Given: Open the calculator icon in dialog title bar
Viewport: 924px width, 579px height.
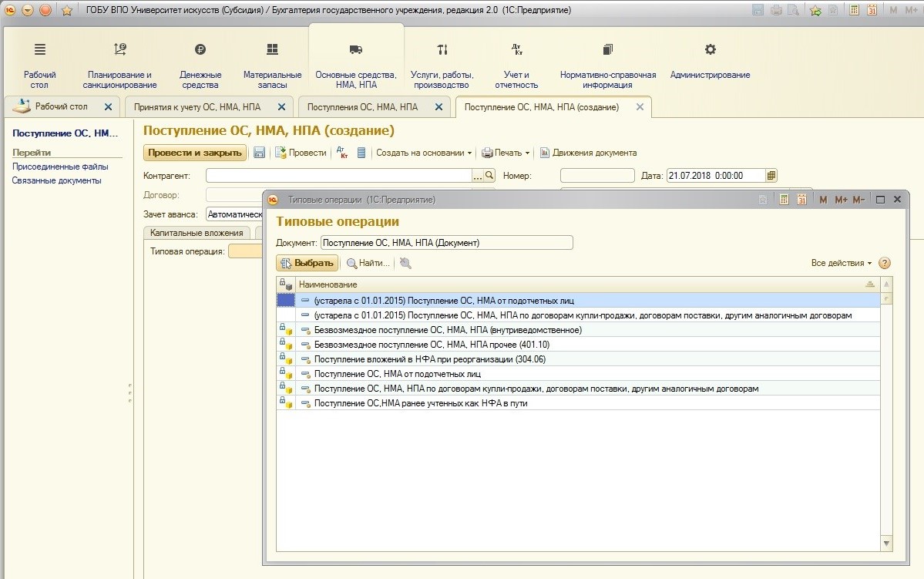Looking at the screenshot, I should 784,200.
